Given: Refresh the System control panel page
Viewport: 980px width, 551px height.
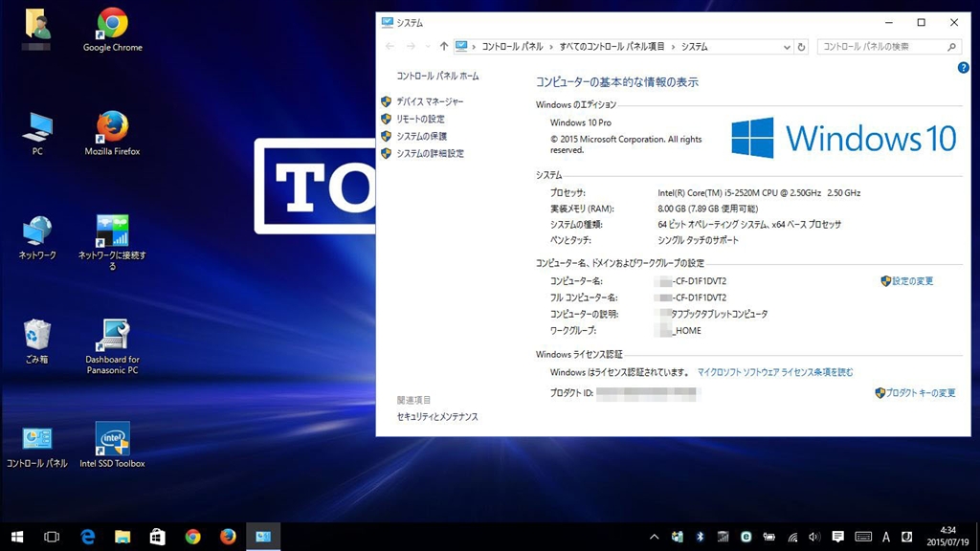Looking at the screenshot, I should [x=801, y=47].
